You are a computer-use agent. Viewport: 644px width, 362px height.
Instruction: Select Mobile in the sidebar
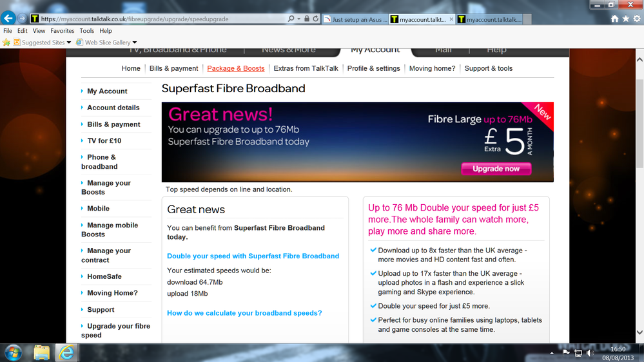coord(98,209)
